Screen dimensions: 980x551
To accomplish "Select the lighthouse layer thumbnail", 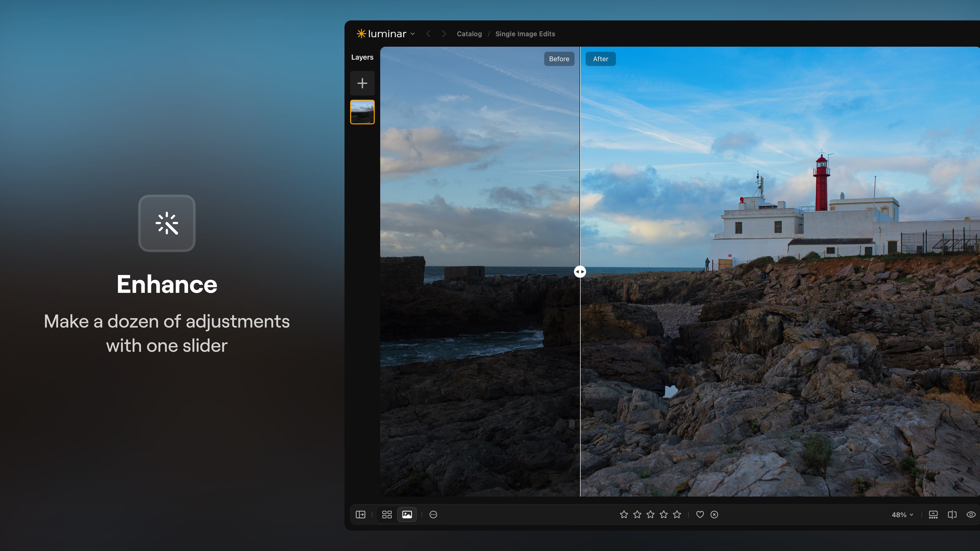I will tap(362, 112).
